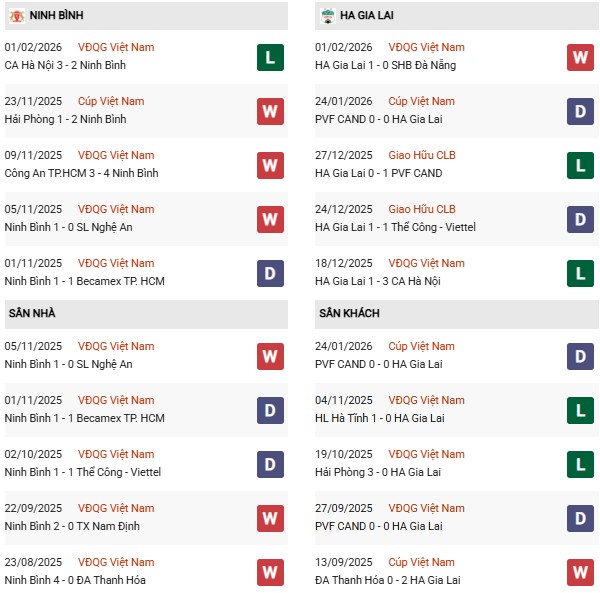The image size is (600, 593).
Task: Open Cúp Việt Nam link dated 13/09/2025
Action: tap(422, 562)
